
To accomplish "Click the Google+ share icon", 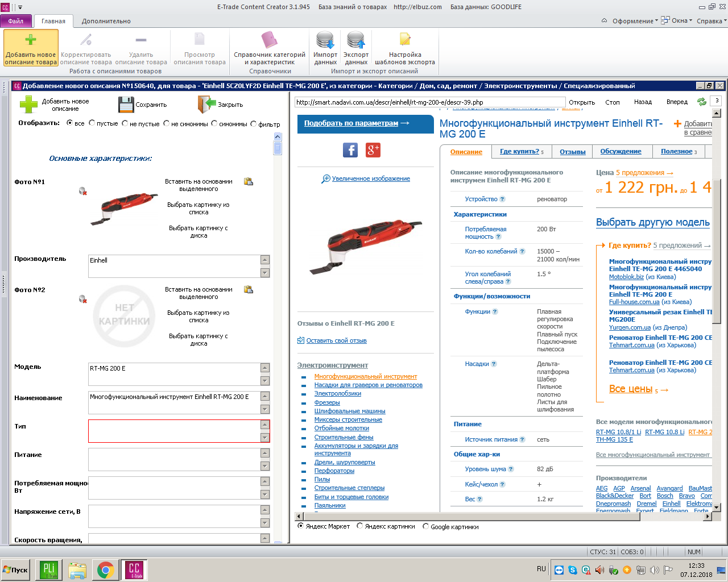I will (x=373, y=150).
